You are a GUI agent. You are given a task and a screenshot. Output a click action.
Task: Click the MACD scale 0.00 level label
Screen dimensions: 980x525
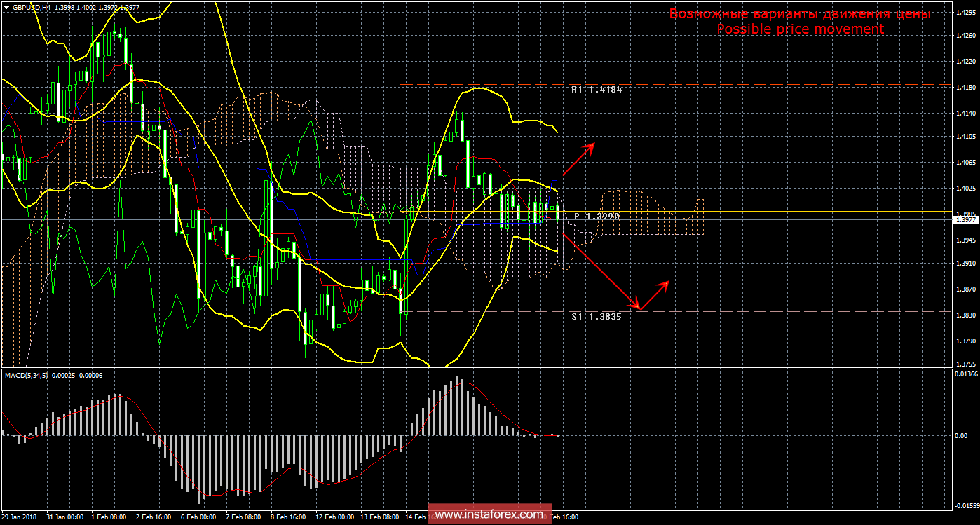pyautogui.click(x=962, y=436)
